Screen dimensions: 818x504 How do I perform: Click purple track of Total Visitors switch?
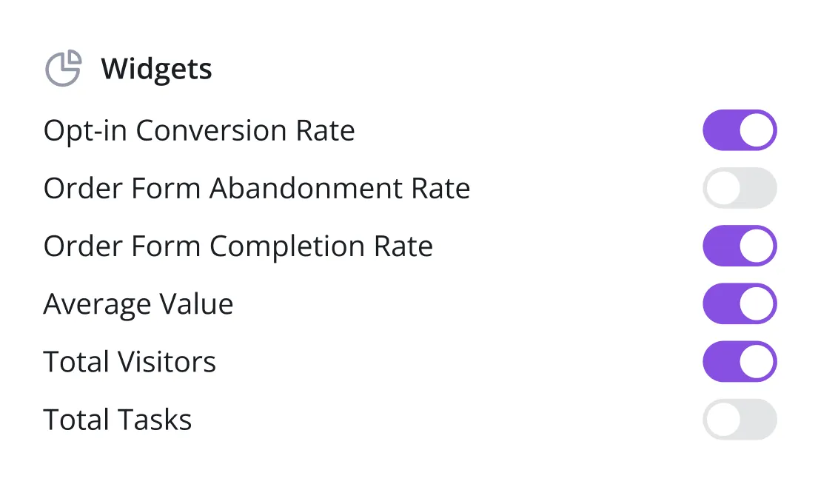[718, 361]
